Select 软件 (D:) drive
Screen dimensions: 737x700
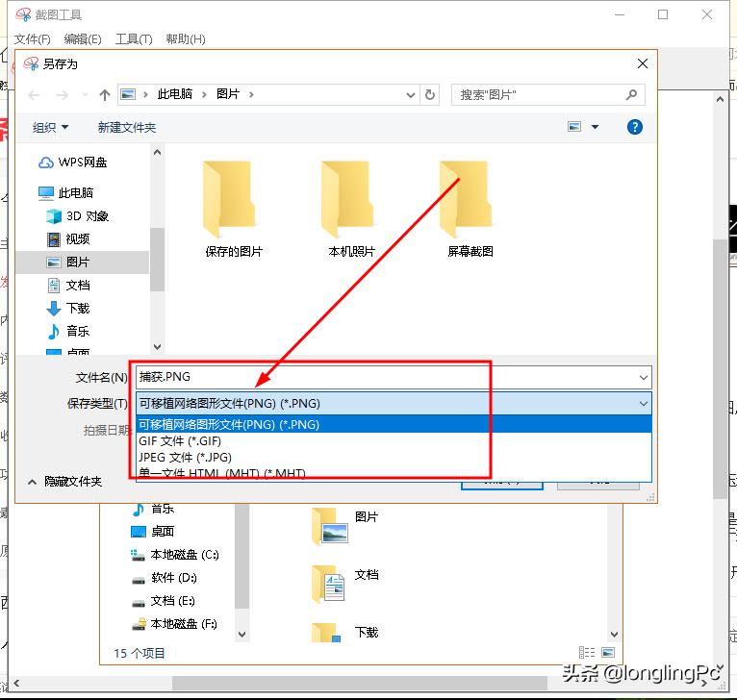tap(164, 577)
